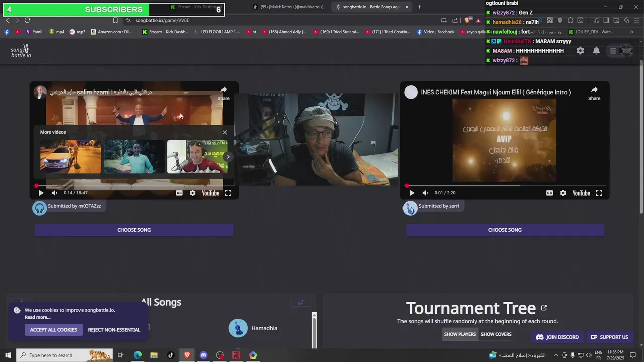This screenshot has width=644, height=362.
Task: Open settings gear on INES CHEKIMI video
Action: 563,193
